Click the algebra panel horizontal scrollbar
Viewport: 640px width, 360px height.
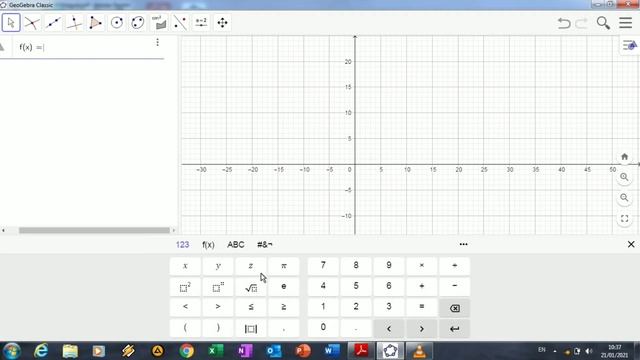[94, 230]
